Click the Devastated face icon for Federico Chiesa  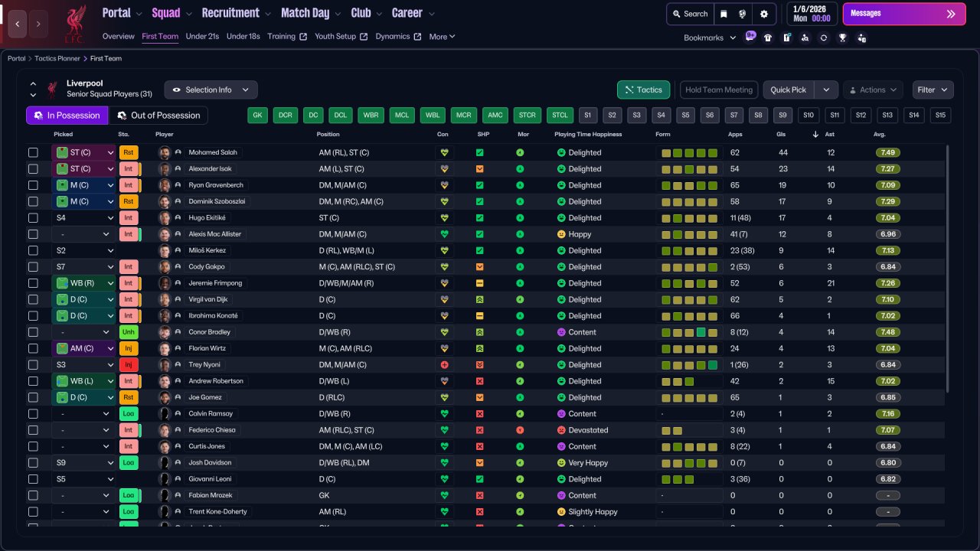tap(561, 430)
